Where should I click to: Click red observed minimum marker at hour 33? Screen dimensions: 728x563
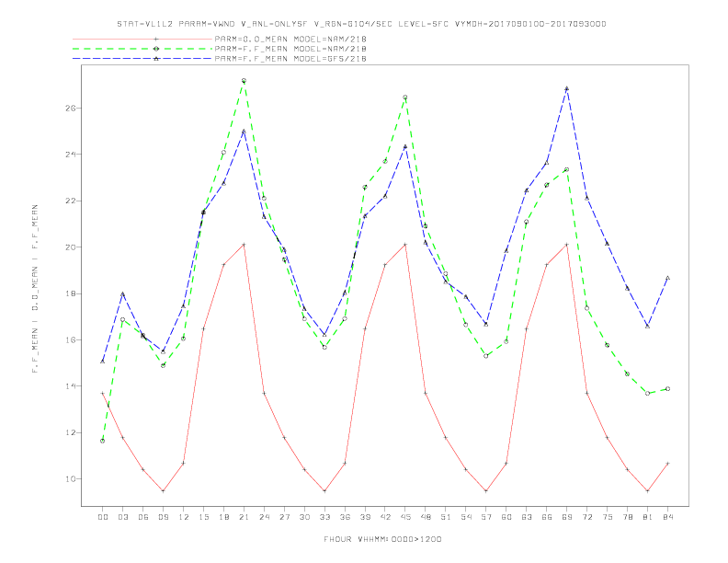click(x=324, y=491)
